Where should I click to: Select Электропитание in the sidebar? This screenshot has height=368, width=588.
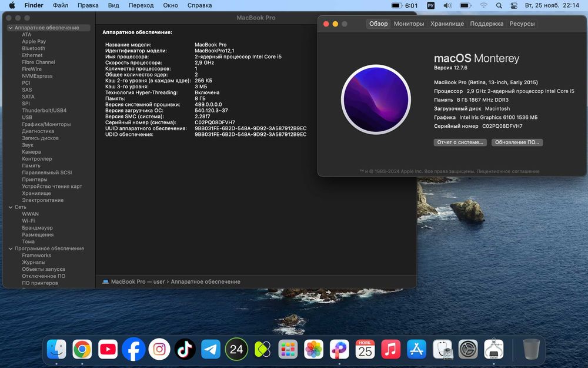point(43,200)
